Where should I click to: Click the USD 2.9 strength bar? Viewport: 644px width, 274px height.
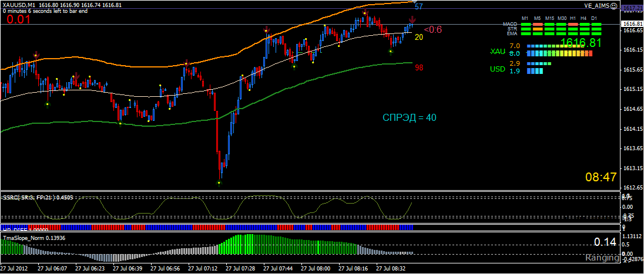539,64
